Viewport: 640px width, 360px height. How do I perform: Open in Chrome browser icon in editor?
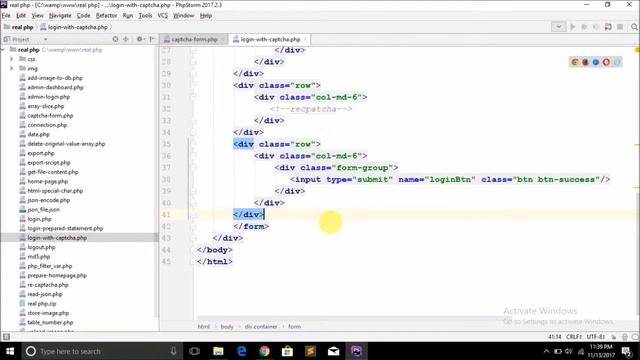(x=575, y=62)
